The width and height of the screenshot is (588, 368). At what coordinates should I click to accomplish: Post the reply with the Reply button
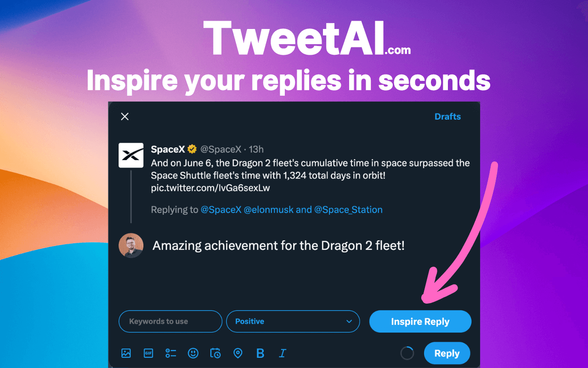tap(447, 353)
